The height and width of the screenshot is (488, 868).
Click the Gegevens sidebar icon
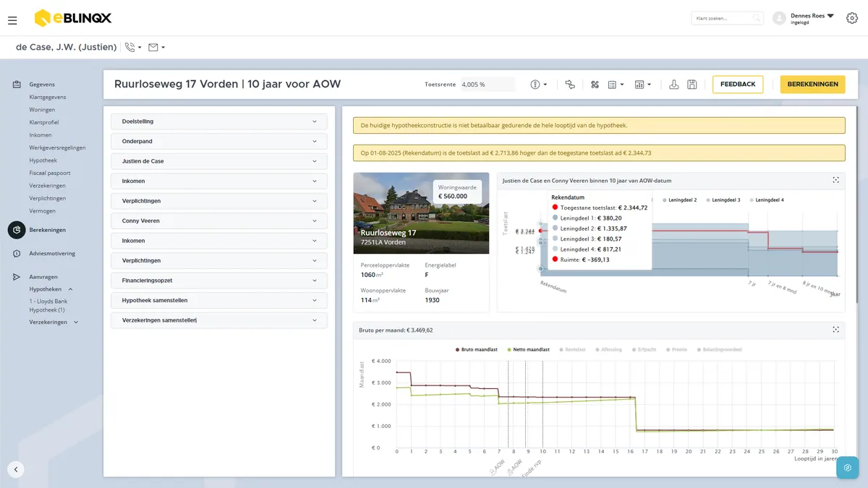[x=16, y=85]
